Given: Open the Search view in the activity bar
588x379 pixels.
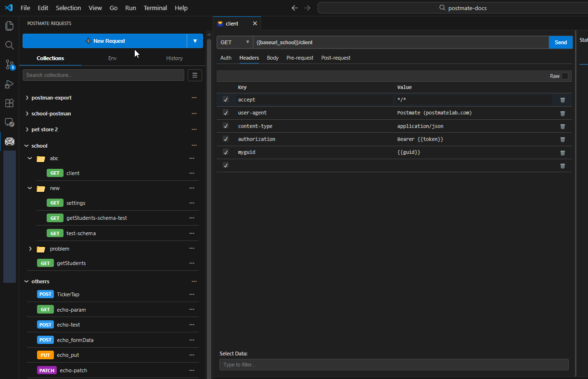Looking at the screenshot, I should click(9, 45).
